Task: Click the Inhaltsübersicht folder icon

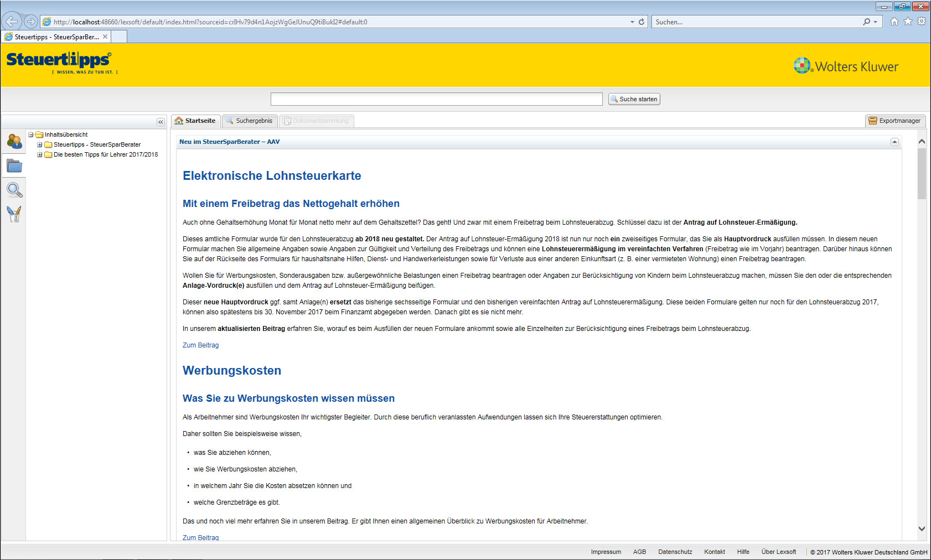Action: click(39, 134)
